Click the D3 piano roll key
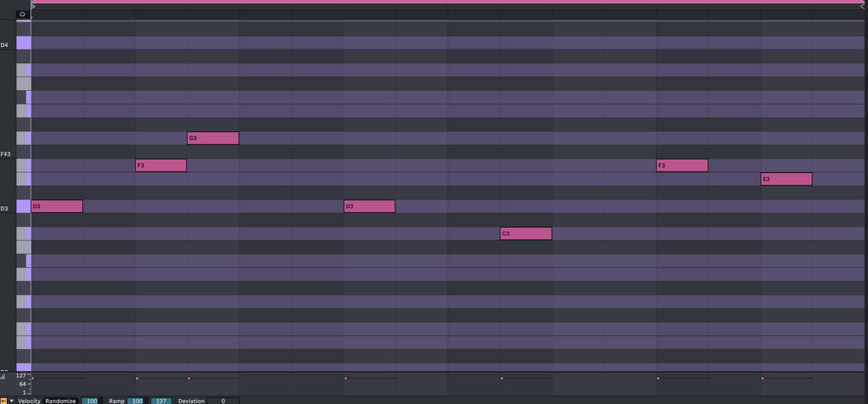868x404 pixels. click(x=23, y=206)
